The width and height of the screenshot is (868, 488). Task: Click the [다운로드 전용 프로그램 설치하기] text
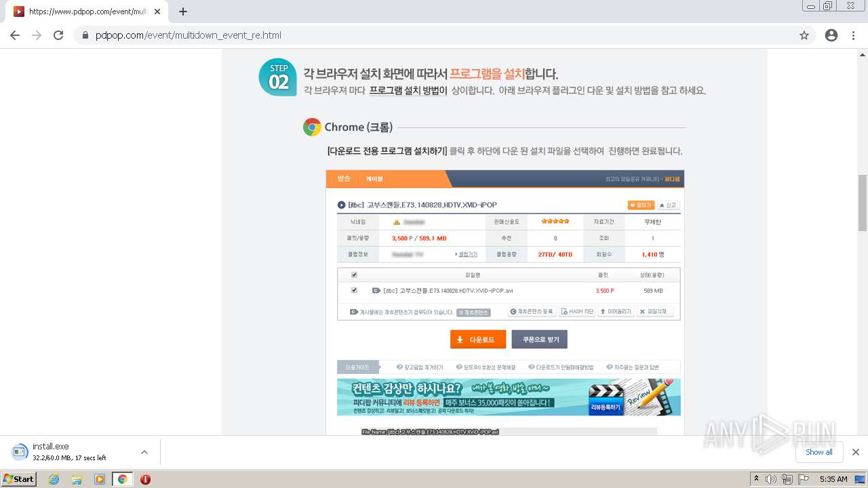tap(387, 151)
